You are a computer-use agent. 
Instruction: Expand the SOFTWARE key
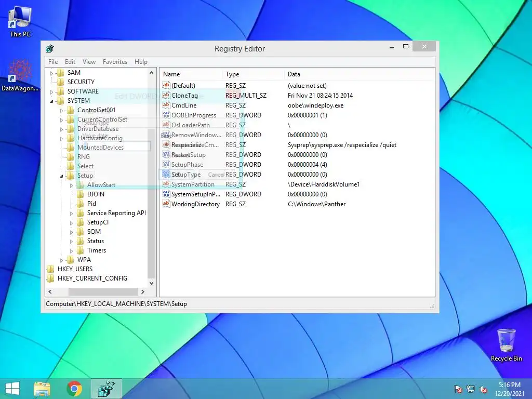pos(51,91)
